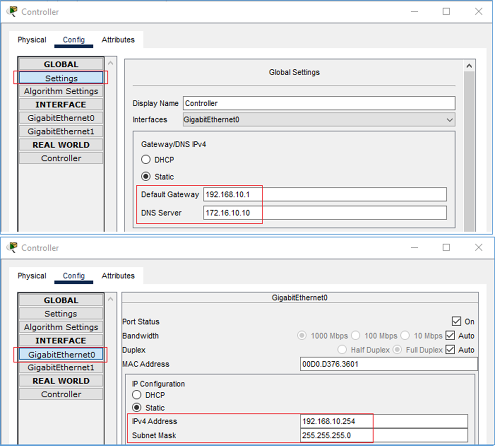
Task: Select the Config tab
Action: pyautogui.click(x=73, y=40)
